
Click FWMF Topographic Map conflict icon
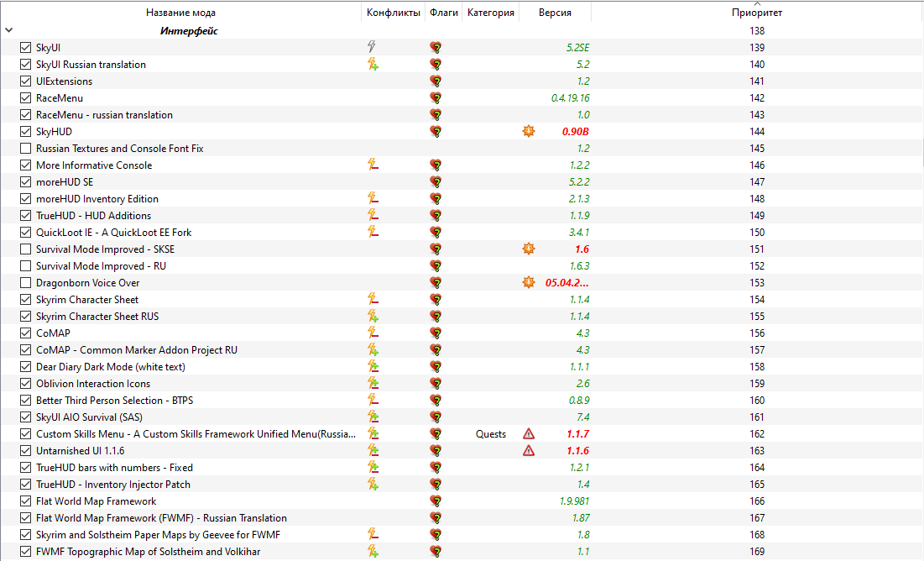[373, 552]
